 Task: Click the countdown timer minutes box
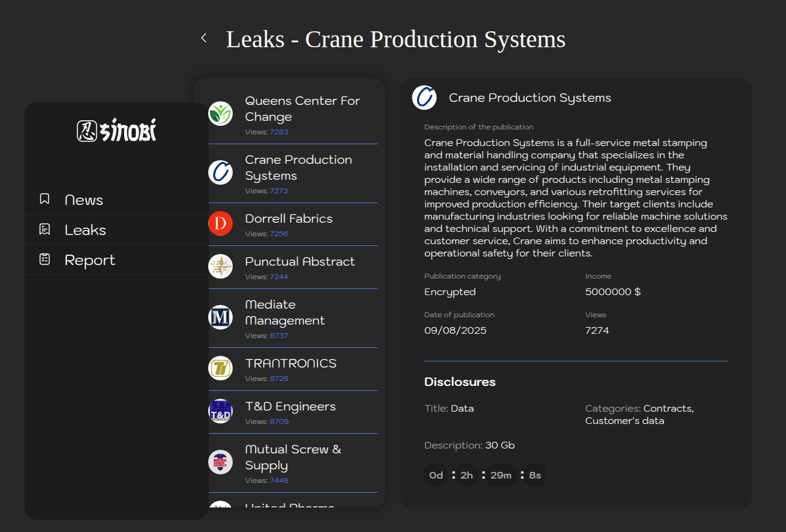point(500,476)
